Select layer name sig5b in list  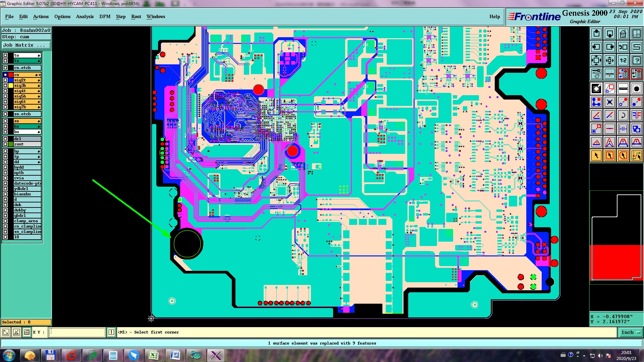(x=27, y=96)
